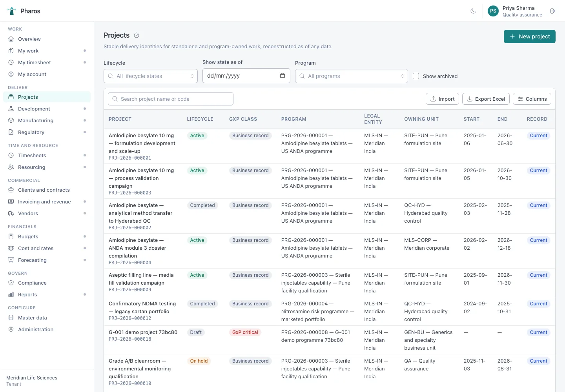Click the Master data database icon
565x392 pixels.
(x=11, y=318)
